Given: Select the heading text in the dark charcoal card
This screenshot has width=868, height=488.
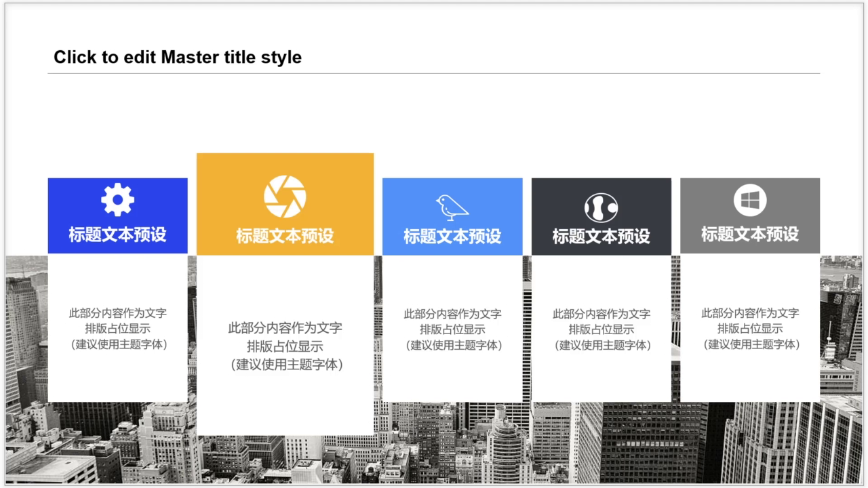Looking at the screenshot, I should click(x=601, y=237).
